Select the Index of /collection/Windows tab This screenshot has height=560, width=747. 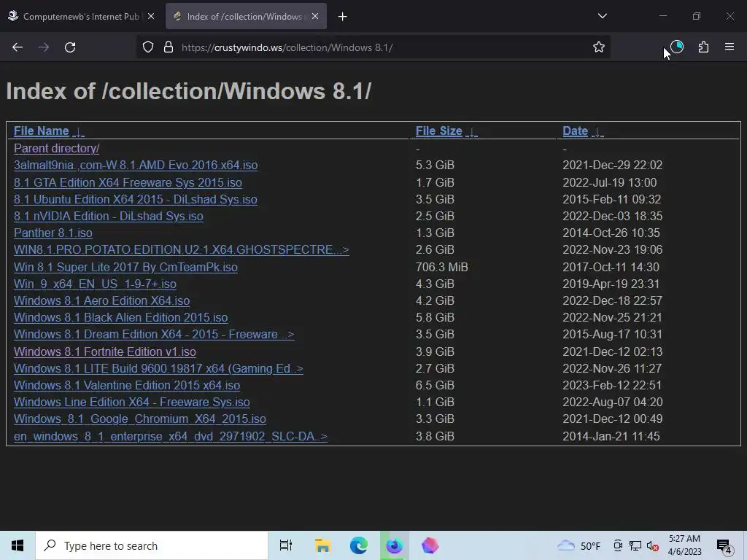(244, 16)
